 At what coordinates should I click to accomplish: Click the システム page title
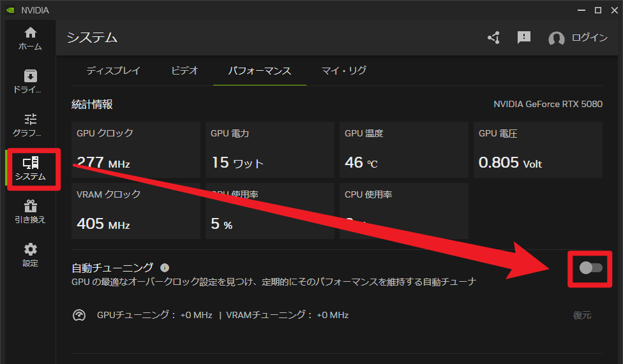(92, 38)
